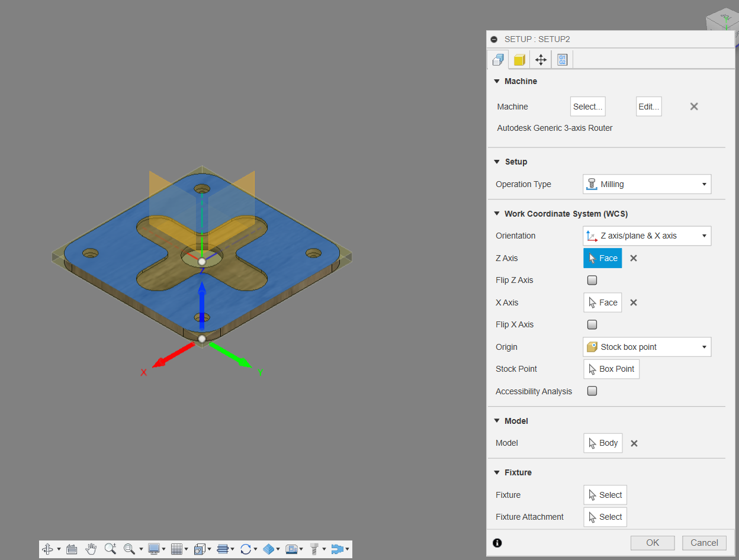
Task: Click the Stock Point Box Point button
Action: (611, 369)
